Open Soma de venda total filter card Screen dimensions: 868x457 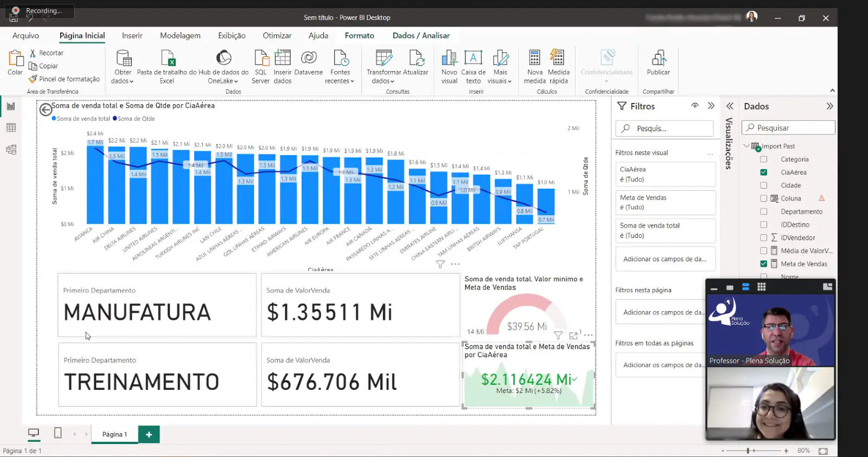pos(666,230)
